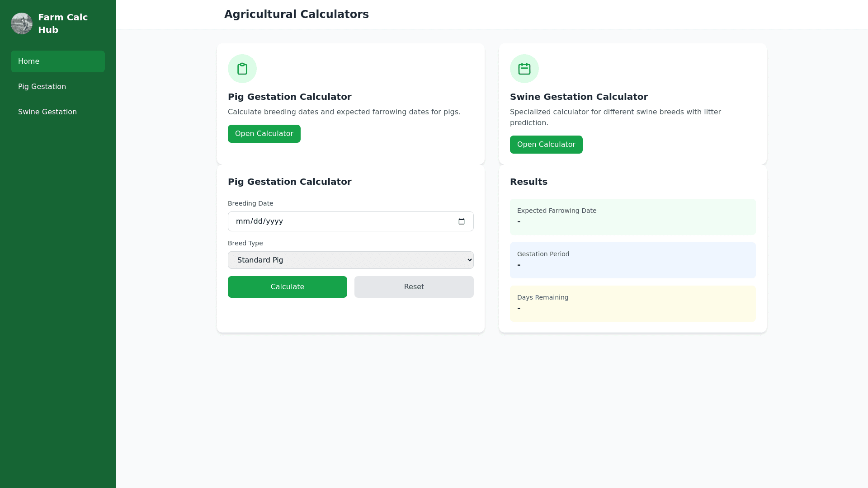Click the calendar icon on Swine Gestation card
Screen dimensions: 868x488
click(x=524, y=69)
